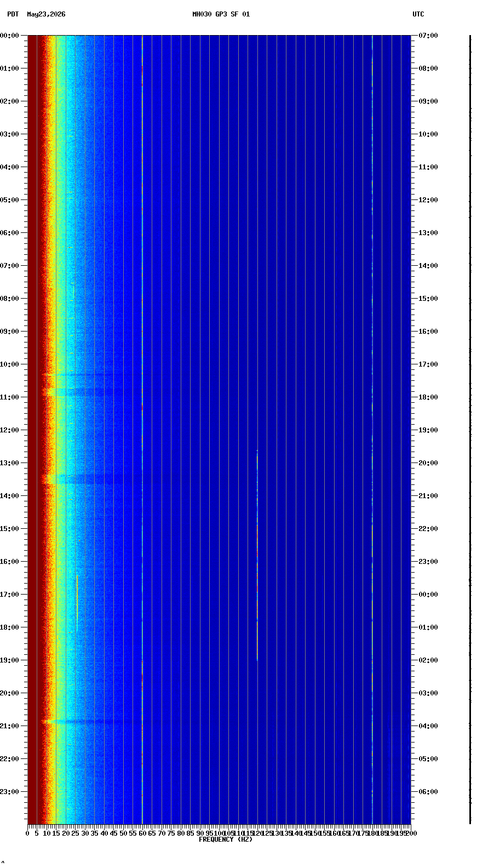Click the 12:00 PDT time label
This screenshot has height=868, width=494.
[9, 430]
